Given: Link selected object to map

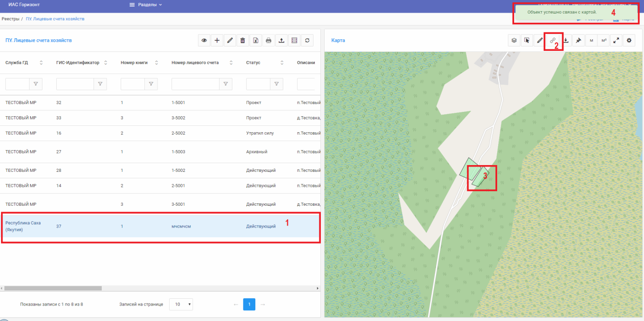Looking at the screenshot, I should coord(552,41).
